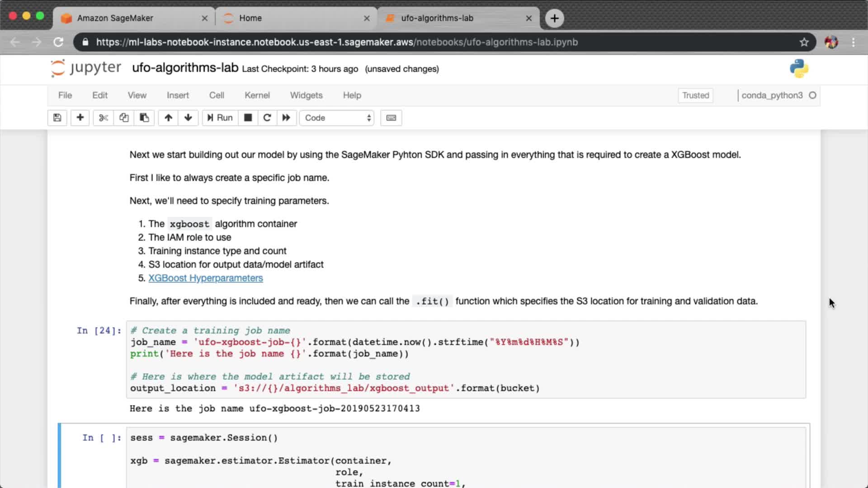Click the save and checkpoint icon

tap(57, 118)
